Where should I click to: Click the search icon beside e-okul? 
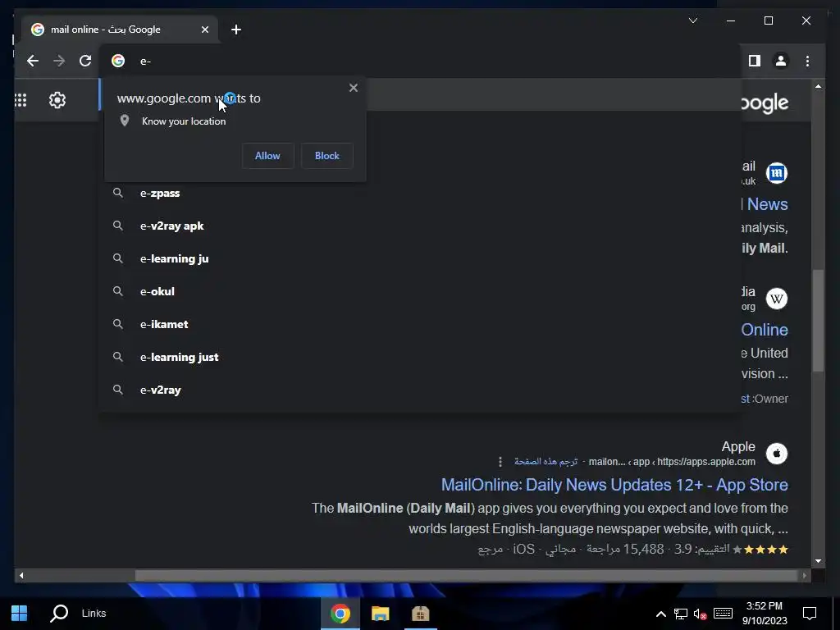pos(118,291)
